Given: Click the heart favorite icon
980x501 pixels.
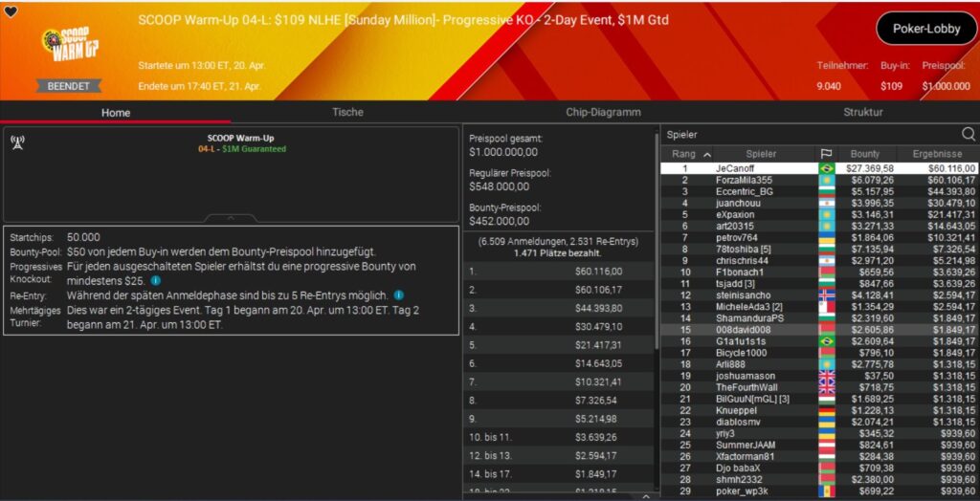Looking at the screenshot, I should coord(11,11).
